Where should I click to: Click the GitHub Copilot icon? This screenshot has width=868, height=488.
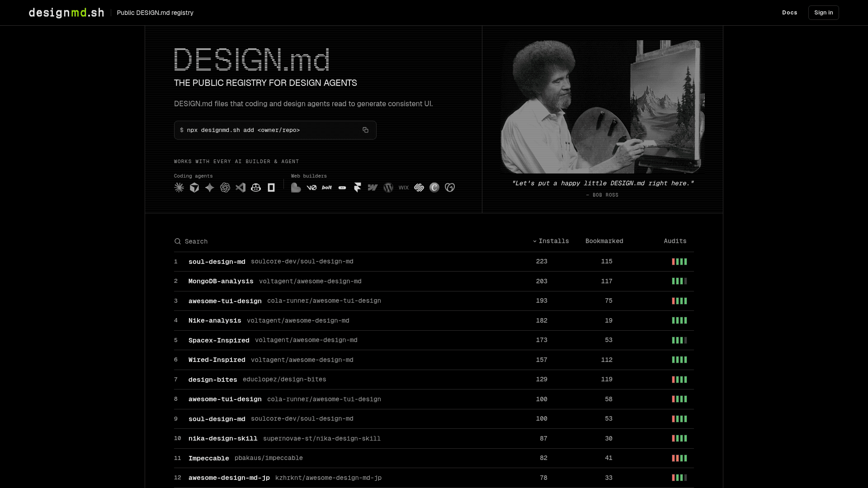pos(256,188)
